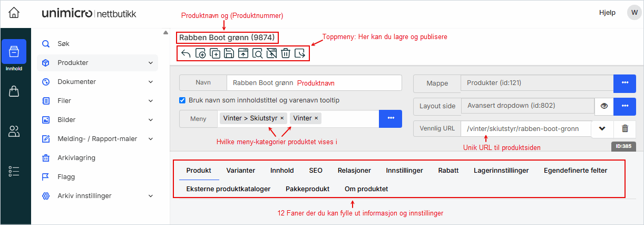The height and width of the screenshot is (225, 644).
Task: Click the duplicate product icon
Action: pyautogui.click(x=215, y=53)
